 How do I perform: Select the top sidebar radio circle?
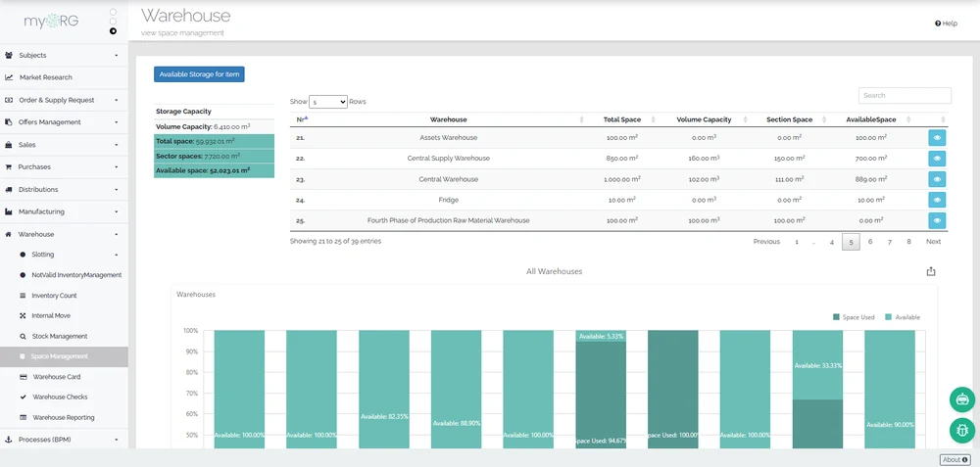pos(113,12)
